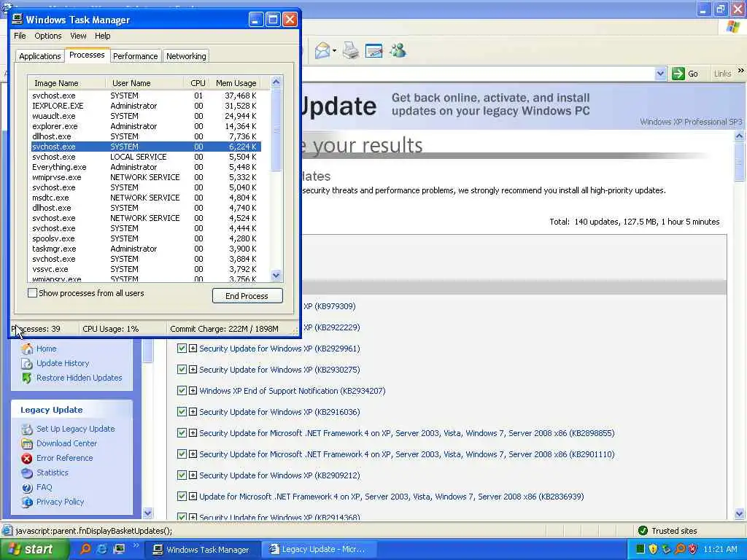The height and width of the screenshot is (560, 747).
Task: Switch to the Networking tab
Action: pyautogui.click(x=186, y=56)
